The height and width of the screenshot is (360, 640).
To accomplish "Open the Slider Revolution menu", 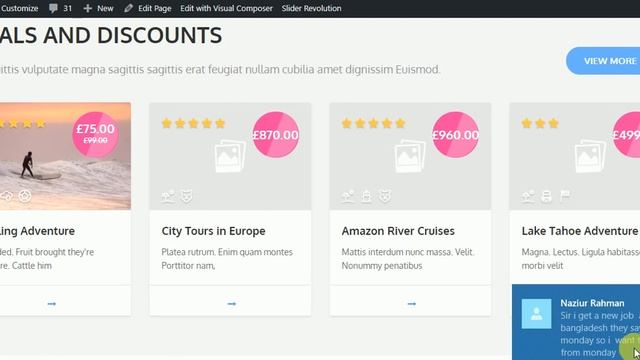I will [x=311, y=8].
